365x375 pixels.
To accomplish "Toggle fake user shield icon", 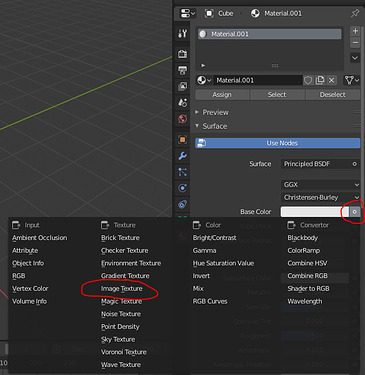I will tap(308, 80).
